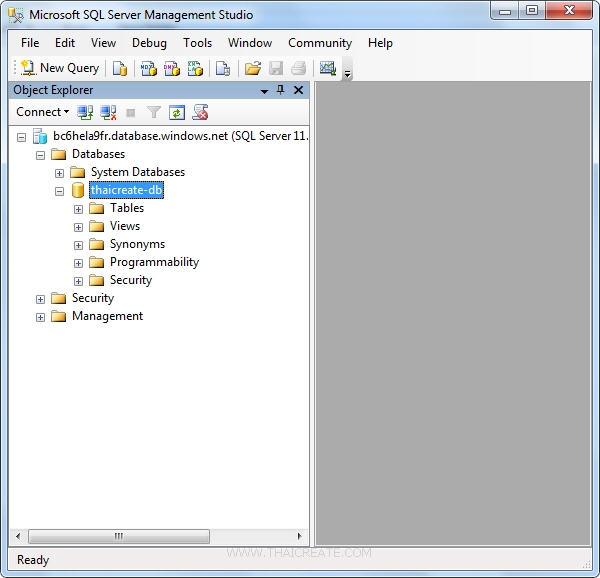Expand the Views folder

pos(78,227)
